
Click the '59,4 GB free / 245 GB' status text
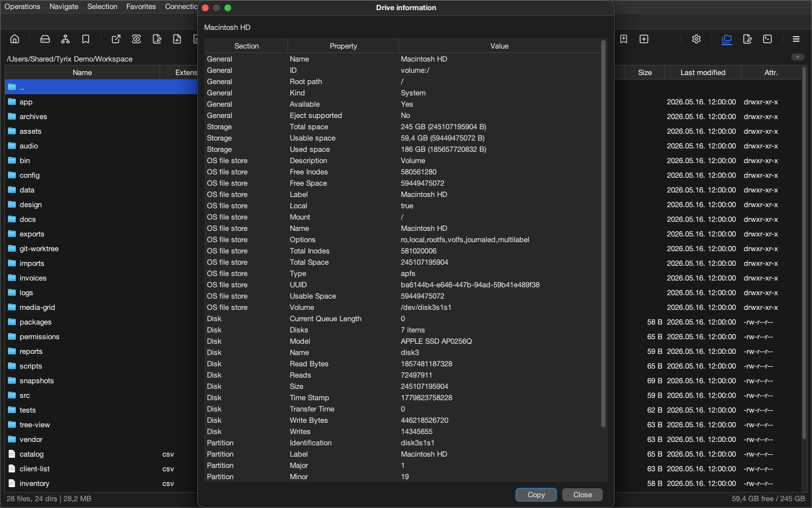(x=768, y=498)
